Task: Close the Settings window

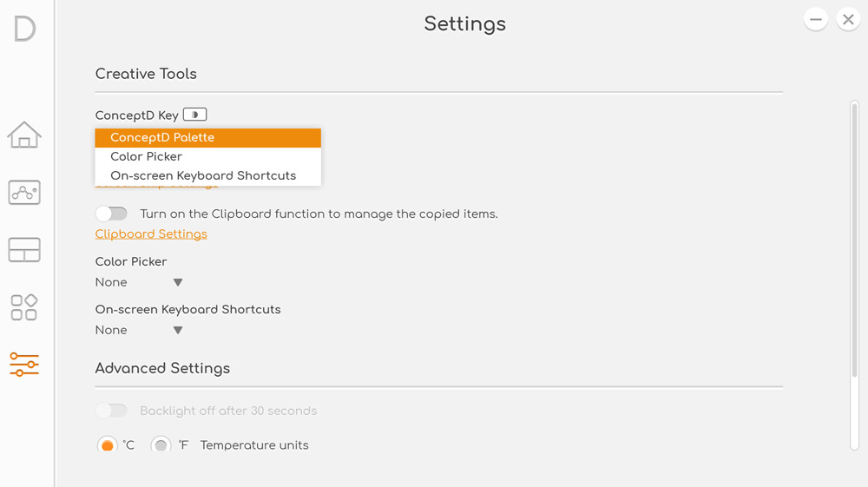Action: click(x=848, y=20)
